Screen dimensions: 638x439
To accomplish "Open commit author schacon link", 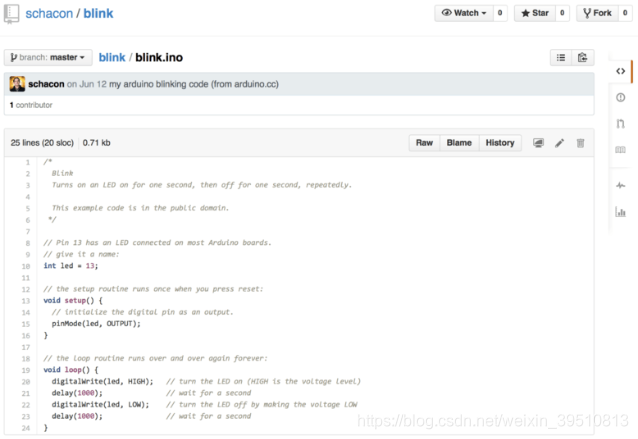I will click(x=46, y=84).
